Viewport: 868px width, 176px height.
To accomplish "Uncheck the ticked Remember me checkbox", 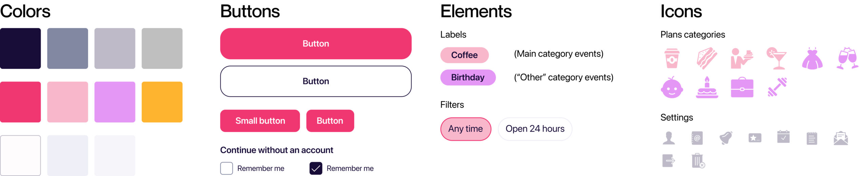I will pos(316,168).
